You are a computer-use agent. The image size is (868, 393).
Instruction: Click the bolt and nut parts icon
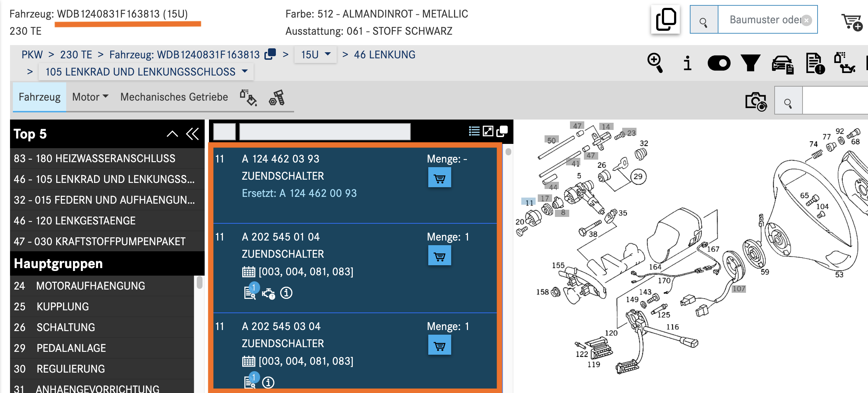(277, 97)
